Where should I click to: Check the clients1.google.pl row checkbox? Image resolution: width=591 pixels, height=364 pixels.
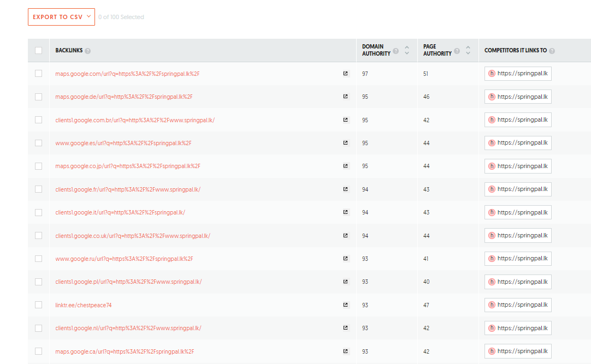(x=38, y=282)
